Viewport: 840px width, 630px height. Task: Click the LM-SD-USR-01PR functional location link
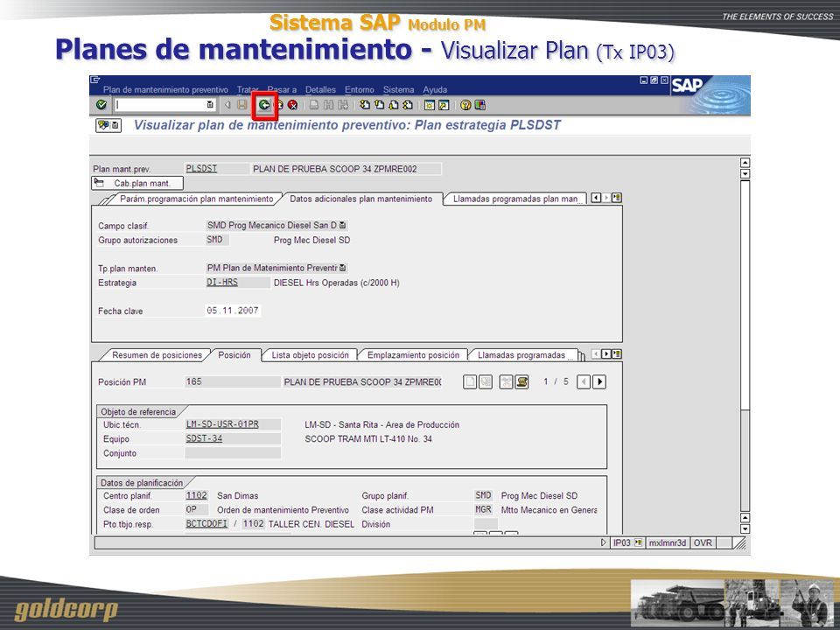[222, 424]
